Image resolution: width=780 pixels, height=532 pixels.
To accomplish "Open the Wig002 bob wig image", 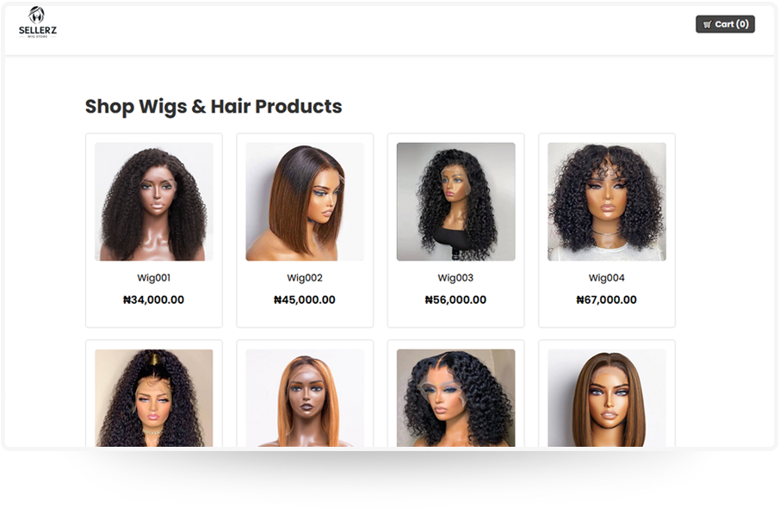I will tap(305, 201).
